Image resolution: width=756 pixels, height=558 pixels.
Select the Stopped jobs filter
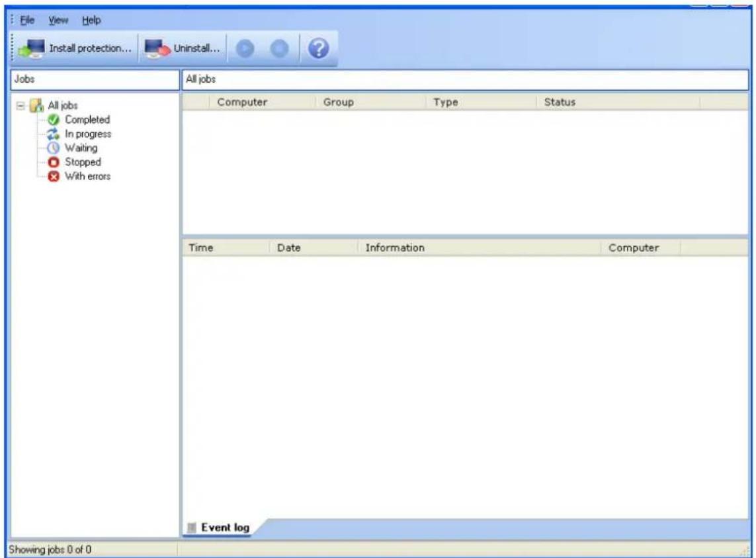pyautogui.click(x=83, y=162)
